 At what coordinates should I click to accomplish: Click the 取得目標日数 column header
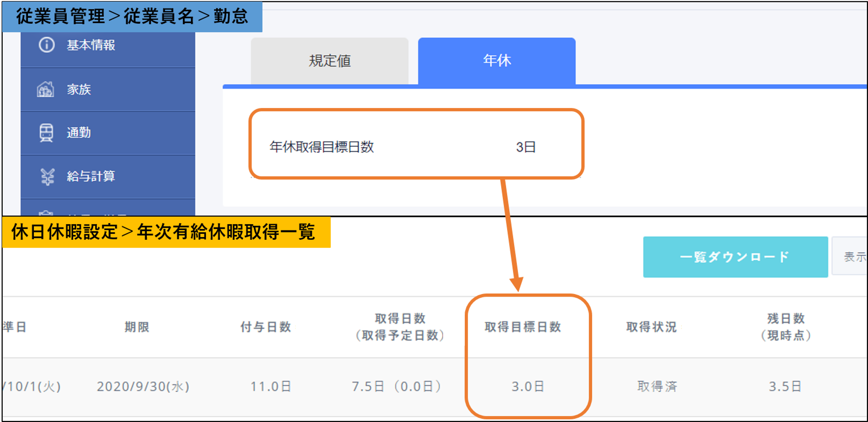523,327
